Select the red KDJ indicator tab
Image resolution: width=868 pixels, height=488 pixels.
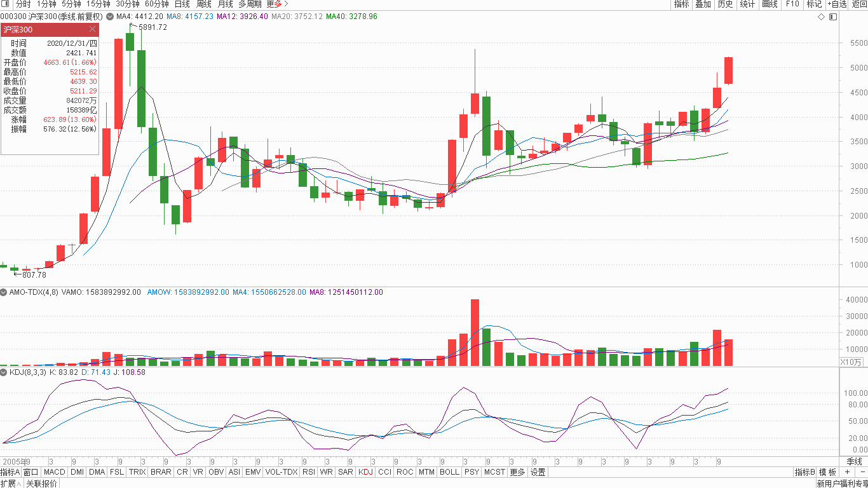(365, 472)
